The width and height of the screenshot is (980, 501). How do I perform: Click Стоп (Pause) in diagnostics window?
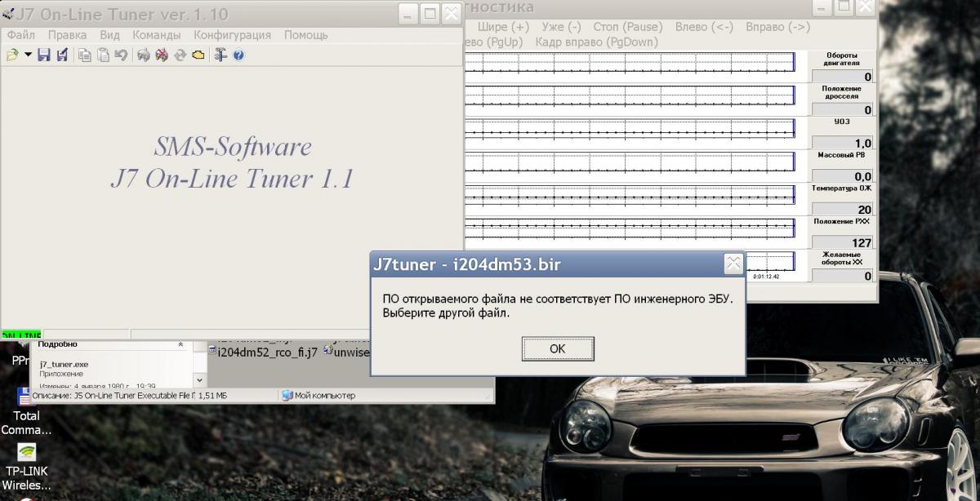pos(627,27)
